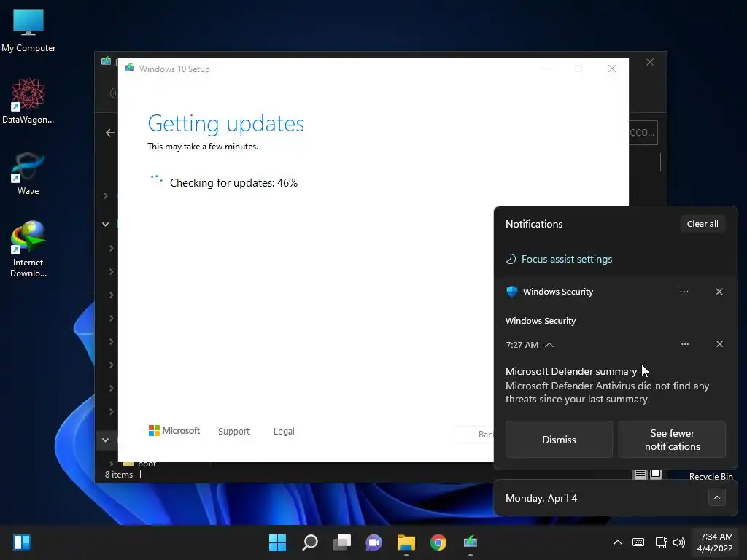Switch to Windows Setup taskbar icon
Image resolution: width=747 pixels, height=560 pixels.
471,542
